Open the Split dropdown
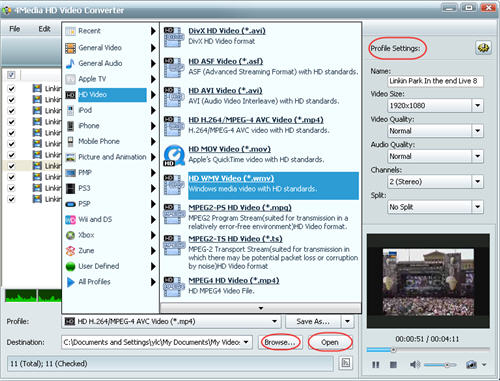This screenshot has height=381, width=500. (477, 207)
